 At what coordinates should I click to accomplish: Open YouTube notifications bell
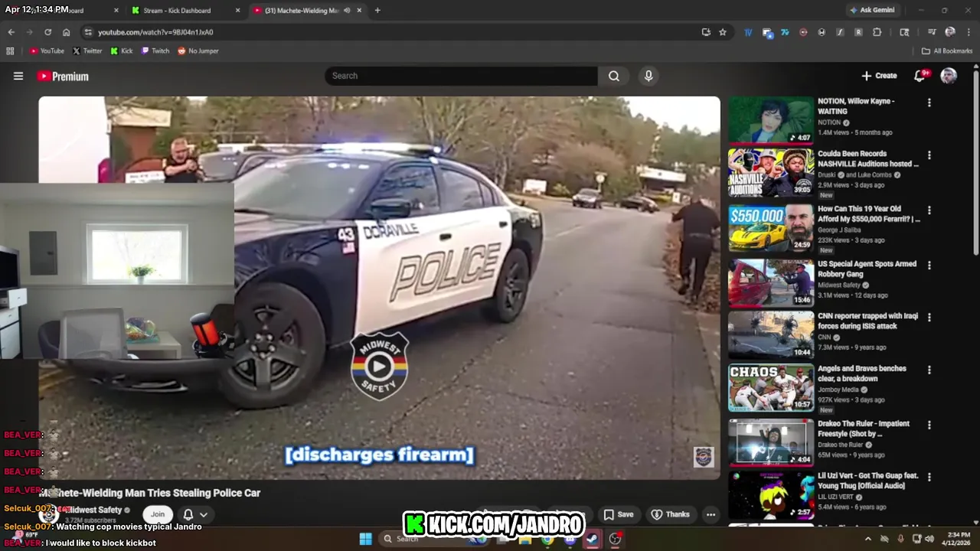(920, 76)
